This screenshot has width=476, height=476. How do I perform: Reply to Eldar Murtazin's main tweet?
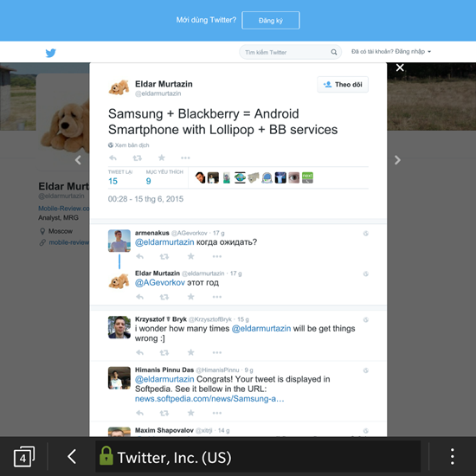tap(113, 158)
